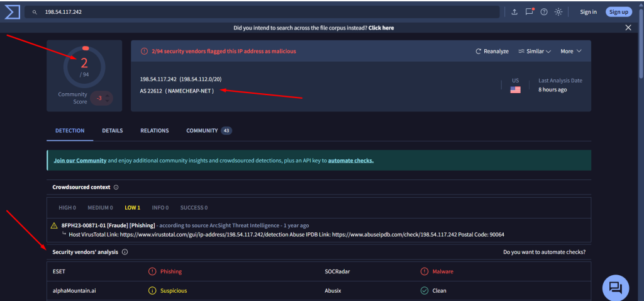
Task: Click 'Do you want to automate checks?' link
Action: 545,252
